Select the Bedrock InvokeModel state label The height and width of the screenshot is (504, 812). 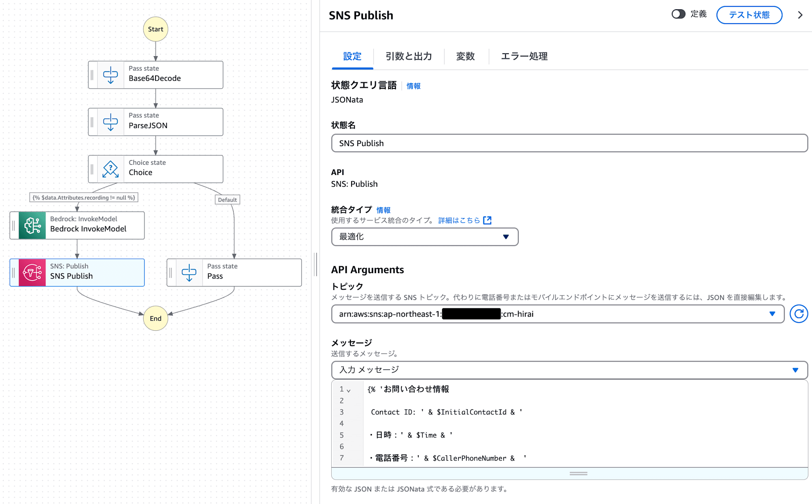(x=88, y=229)
